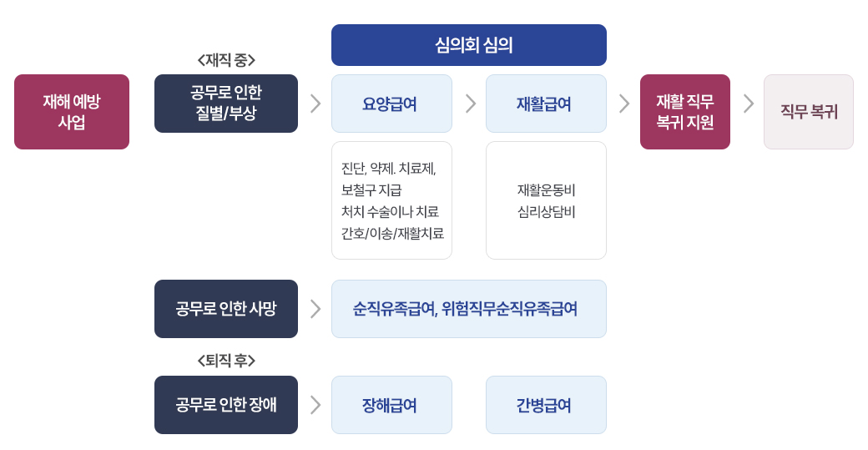The height and width of the screenshot is (450, 868).
Task: Click the 재해 예방 사업 box
Action: [72, 112]
